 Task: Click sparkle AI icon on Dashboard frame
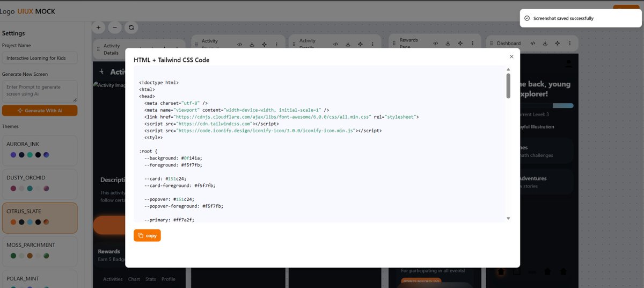click(x=557, y=44)
